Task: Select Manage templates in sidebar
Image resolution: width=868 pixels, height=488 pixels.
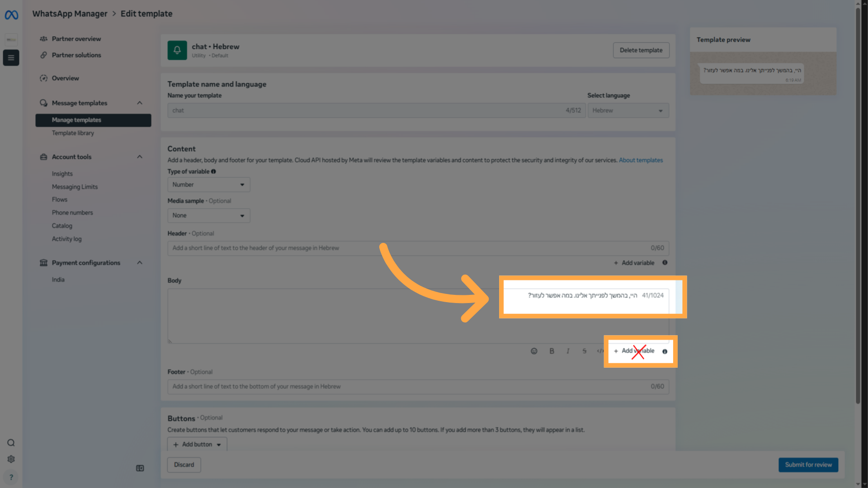Action: tap(93, 120)
